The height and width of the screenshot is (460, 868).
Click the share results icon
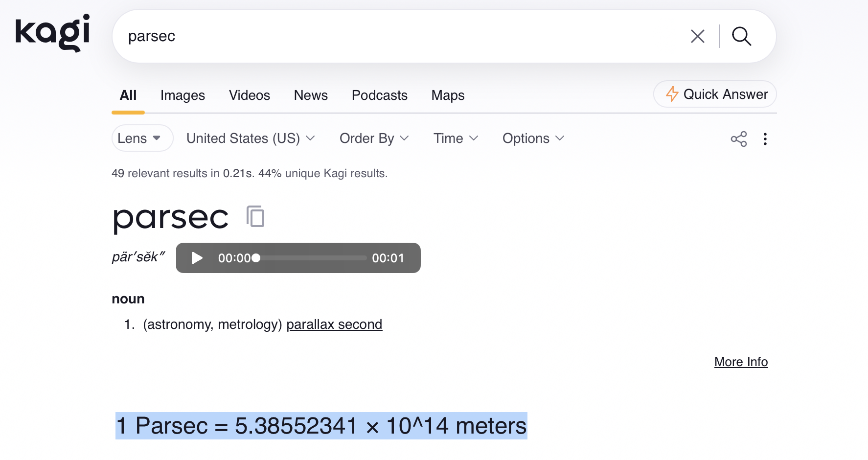[739, 139]
